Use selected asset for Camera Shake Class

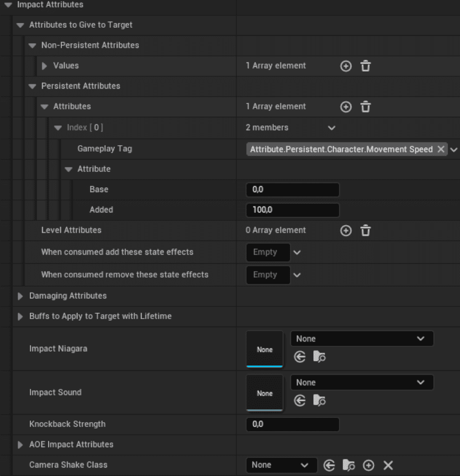pyautogui.click(x=329, y=465)
